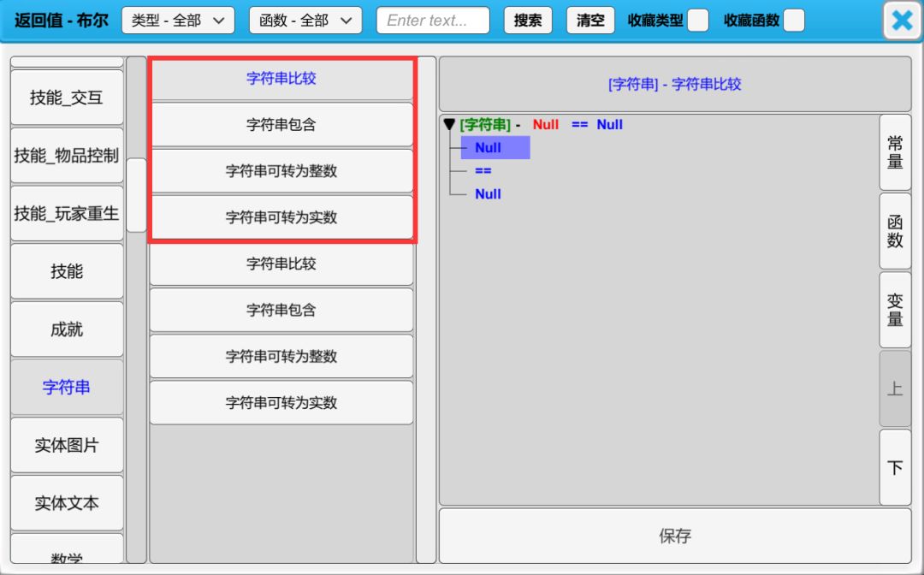
Task: Select the 技能_交互 category
Action: pos(67,98)
